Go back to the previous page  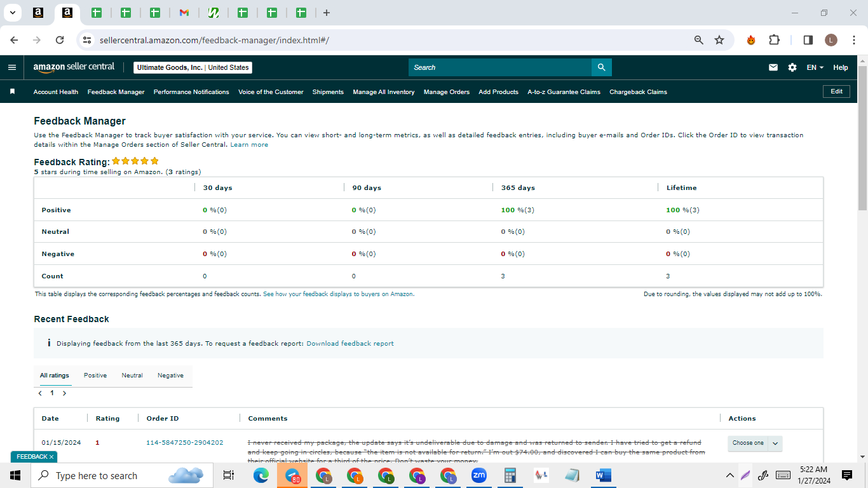coord(14,40)
